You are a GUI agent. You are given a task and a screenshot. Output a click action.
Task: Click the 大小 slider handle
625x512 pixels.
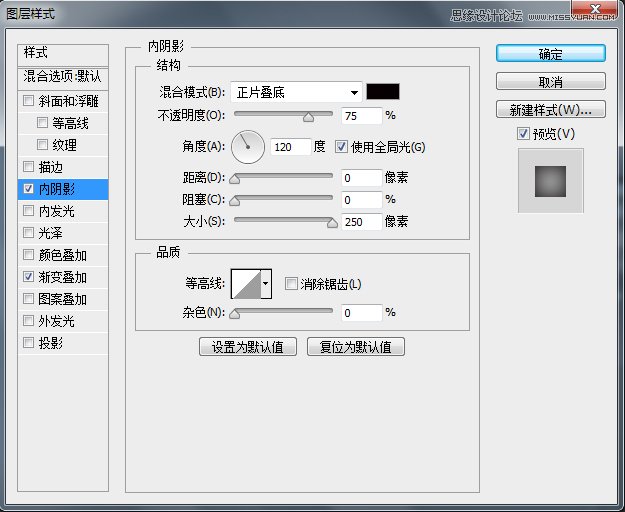coord(332,223)
